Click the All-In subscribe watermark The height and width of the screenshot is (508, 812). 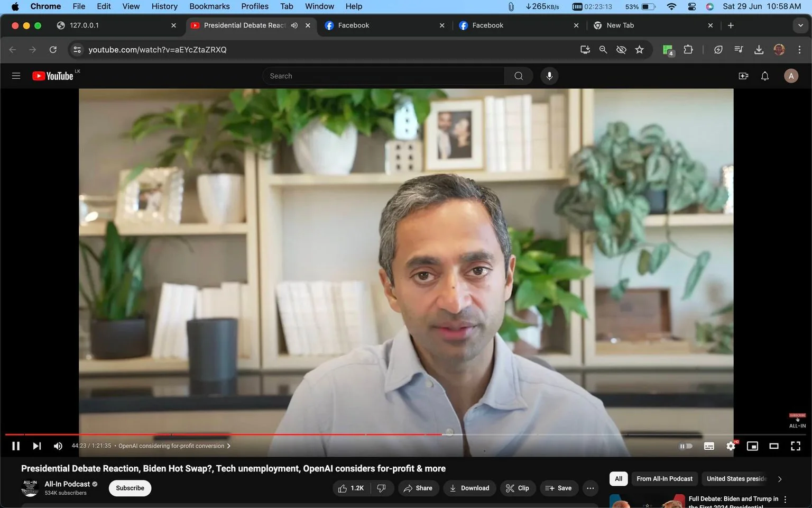click(x=797, y=421)
